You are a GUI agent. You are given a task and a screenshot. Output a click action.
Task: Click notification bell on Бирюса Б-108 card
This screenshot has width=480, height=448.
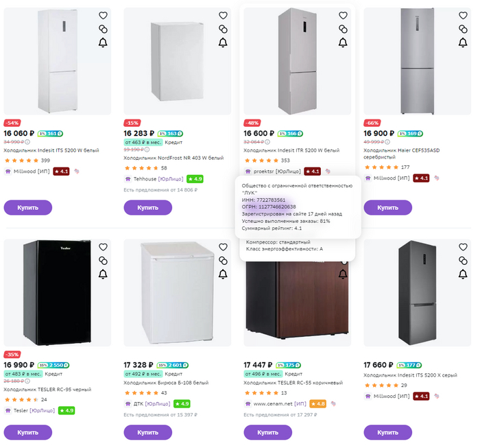click(223, 274)
